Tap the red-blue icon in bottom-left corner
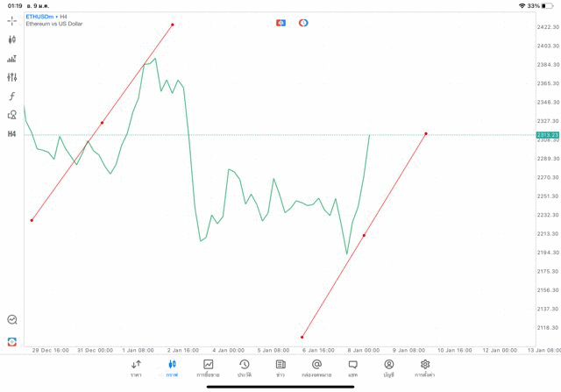The image size is (561, 392). click(x=12, y=341)
